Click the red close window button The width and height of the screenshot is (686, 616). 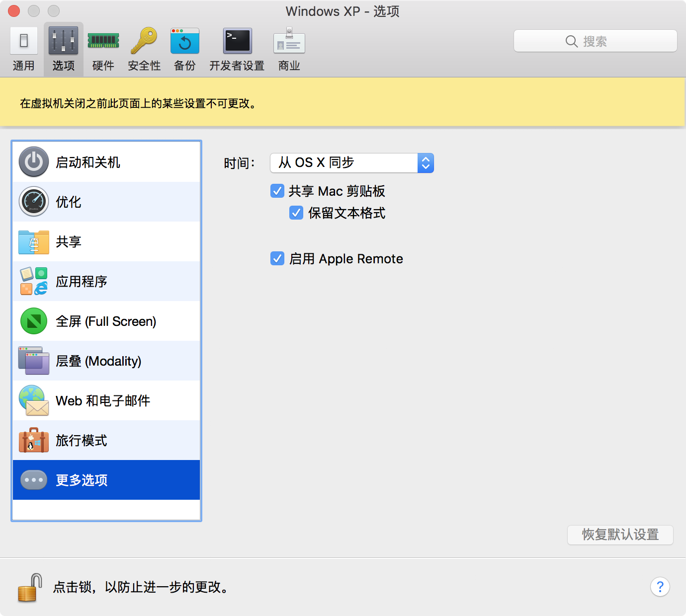click(14, 11)
